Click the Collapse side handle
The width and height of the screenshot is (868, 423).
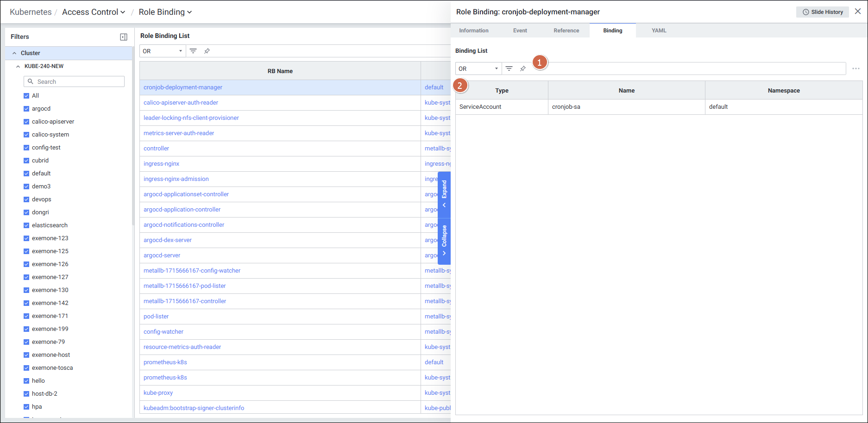pyautogui.click(x=444, y=241)
